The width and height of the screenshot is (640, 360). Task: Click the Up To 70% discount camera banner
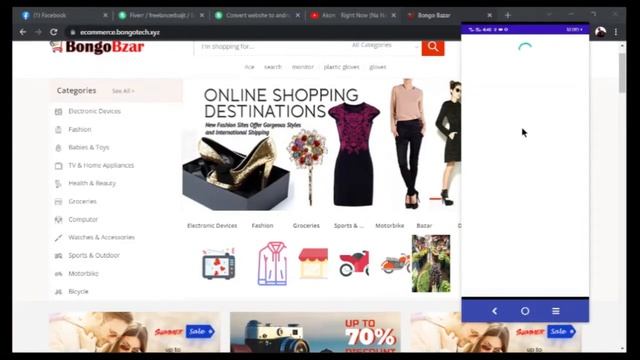pos(315,332)
